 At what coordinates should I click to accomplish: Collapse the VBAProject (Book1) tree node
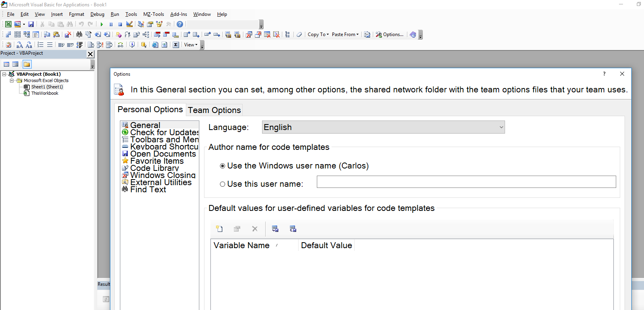pyautogui.click(x=4, y=74)
